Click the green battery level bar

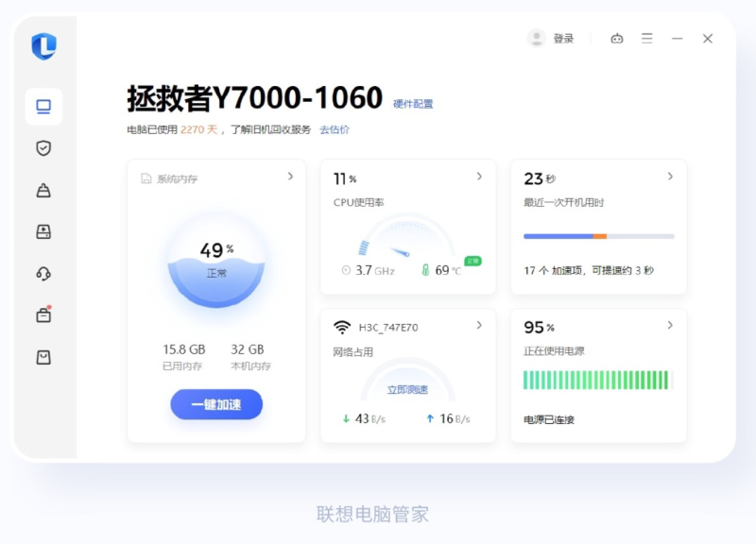(x=596, y=380)
